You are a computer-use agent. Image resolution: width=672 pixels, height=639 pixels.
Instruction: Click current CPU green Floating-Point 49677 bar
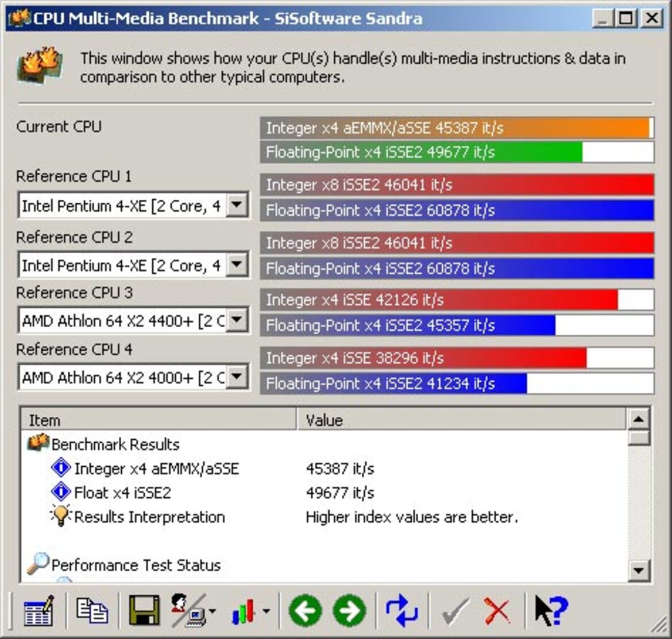[457, 152]
